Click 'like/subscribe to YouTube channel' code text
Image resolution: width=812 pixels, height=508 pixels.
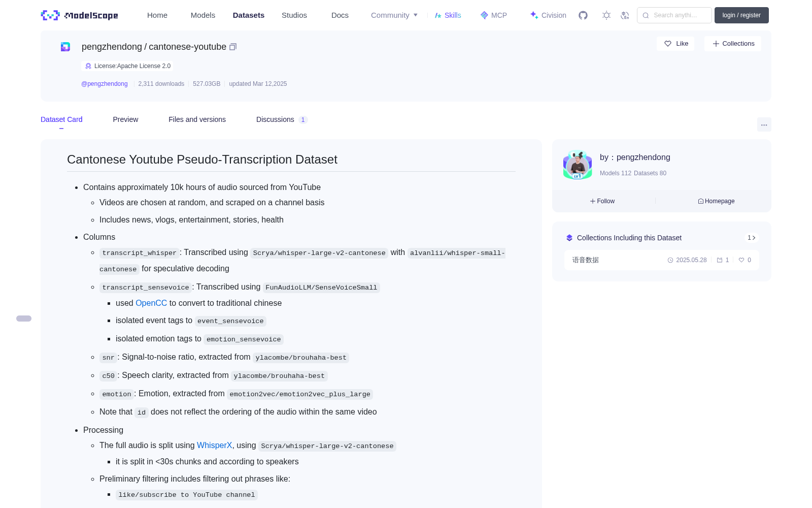pyautogui.click(x=187, y=495)
